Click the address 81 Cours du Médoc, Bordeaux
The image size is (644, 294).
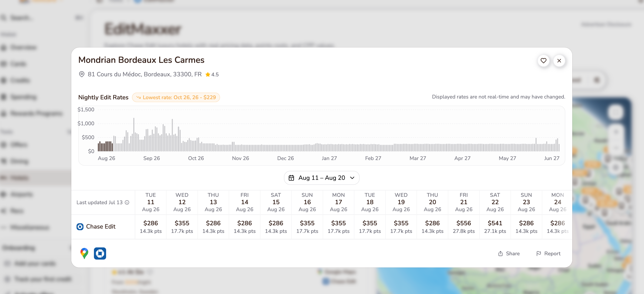[x=145, y=74]
